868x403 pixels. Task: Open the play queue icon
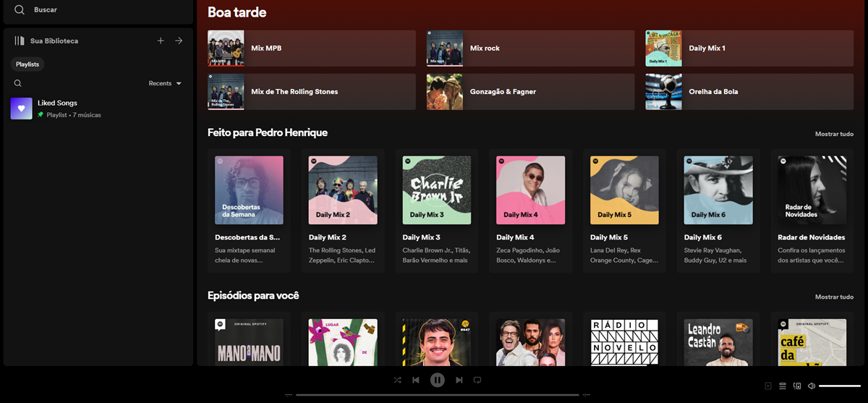pyautogui.click(x=783, y=386)
